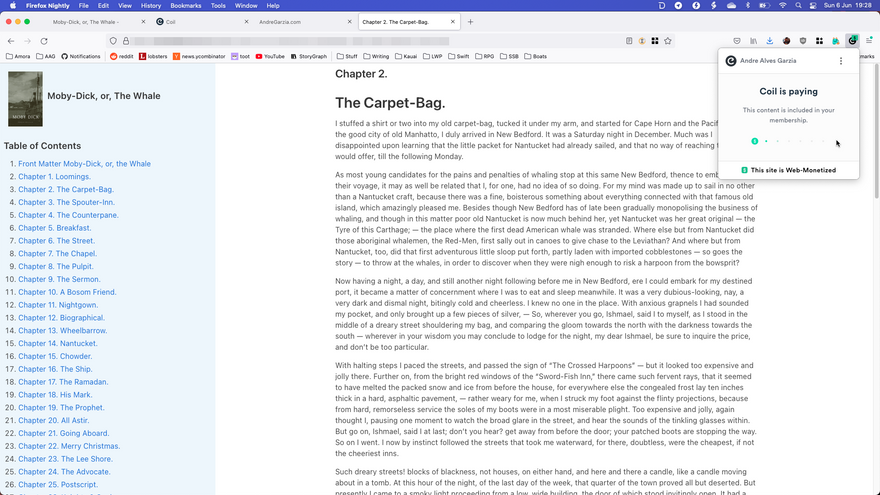
Task: Click the Moby-Dick book cover thumbnail
Action: pyautogui.click(x=25, y=98)
